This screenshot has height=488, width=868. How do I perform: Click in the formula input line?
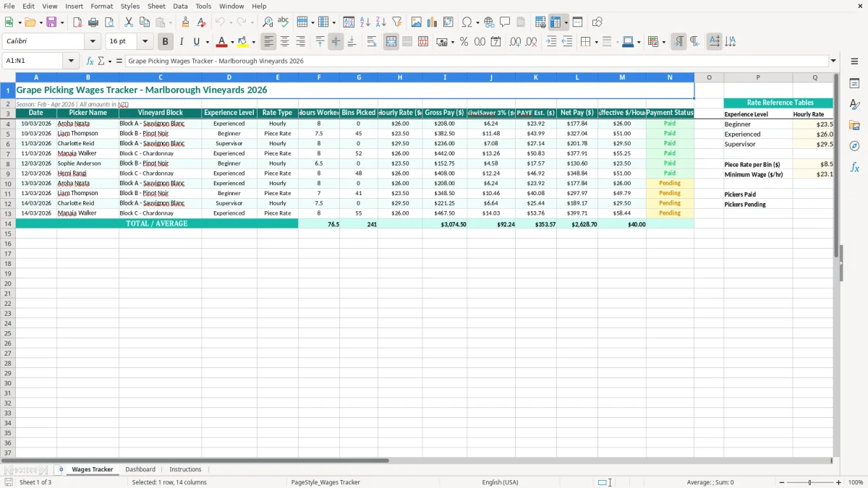pyautogui.click(x=476, y=61)
